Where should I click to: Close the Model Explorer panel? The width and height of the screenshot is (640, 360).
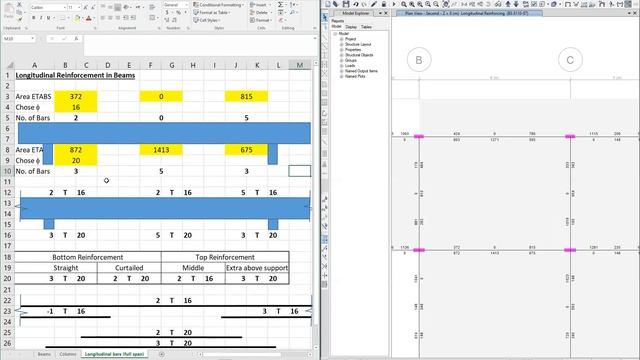(x=386, y=13)
